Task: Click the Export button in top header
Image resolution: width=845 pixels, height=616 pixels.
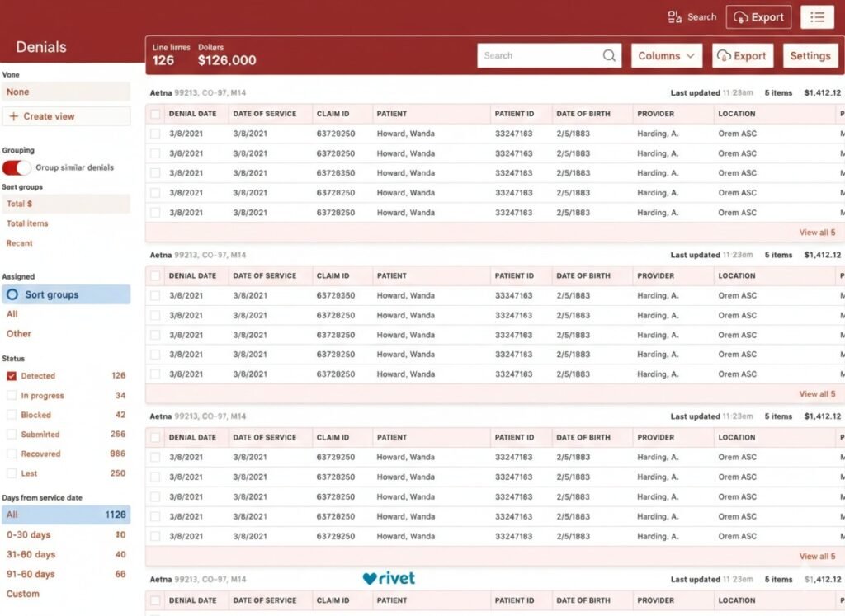Action: tap(758, 17)
